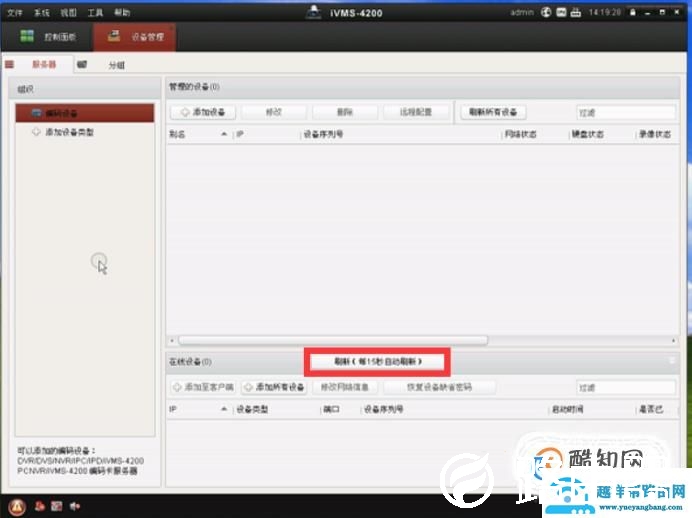692x518 pixels.
Task: Click the 删除 button
Action: (x=345, y=112)
